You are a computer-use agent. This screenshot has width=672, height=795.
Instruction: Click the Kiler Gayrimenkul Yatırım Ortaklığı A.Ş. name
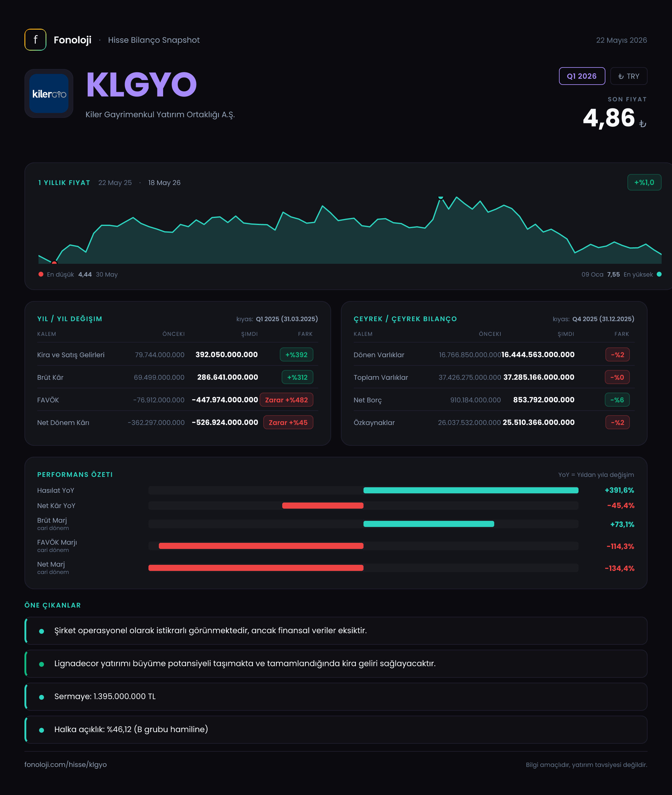[x=160, y=114]
